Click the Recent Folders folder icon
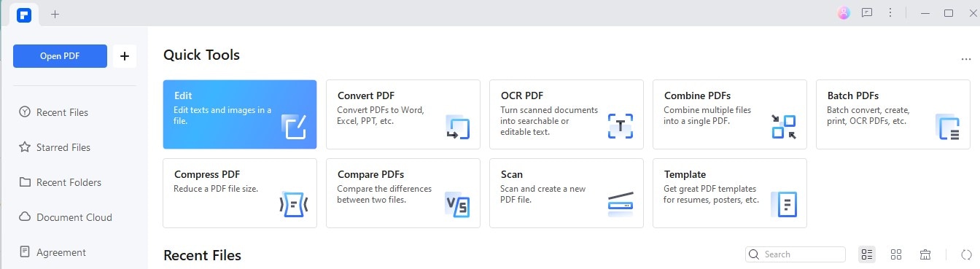Screen dimensions: 980x269 (25, 182)
